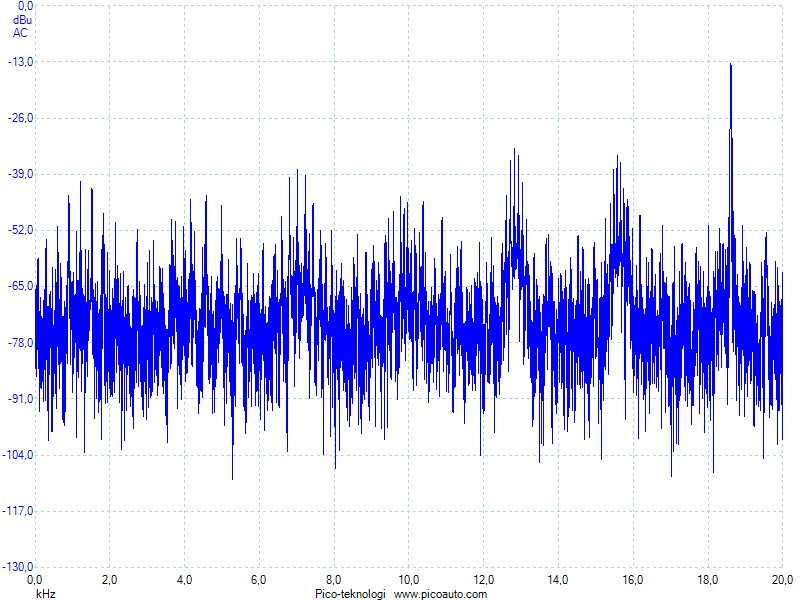Viewport: 800px width, 600px height.
Task: Click the kHz unit label
Action: tap(45, 594)
